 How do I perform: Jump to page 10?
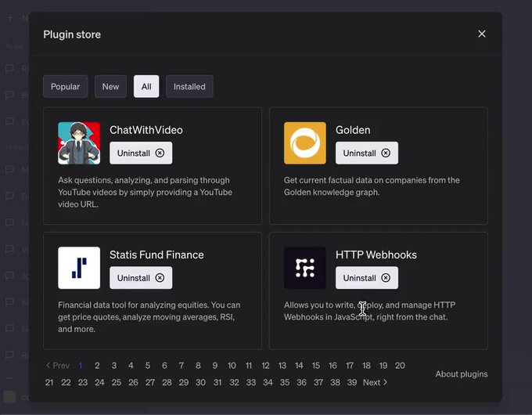[x=232, y=366]
